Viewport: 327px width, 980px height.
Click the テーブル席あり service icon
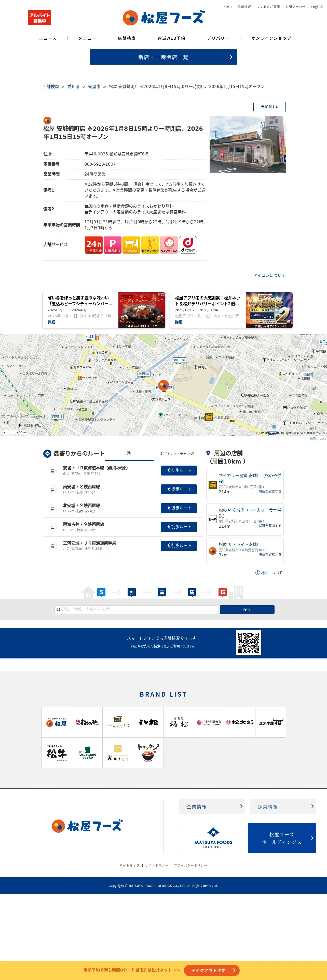coord(131,245)
